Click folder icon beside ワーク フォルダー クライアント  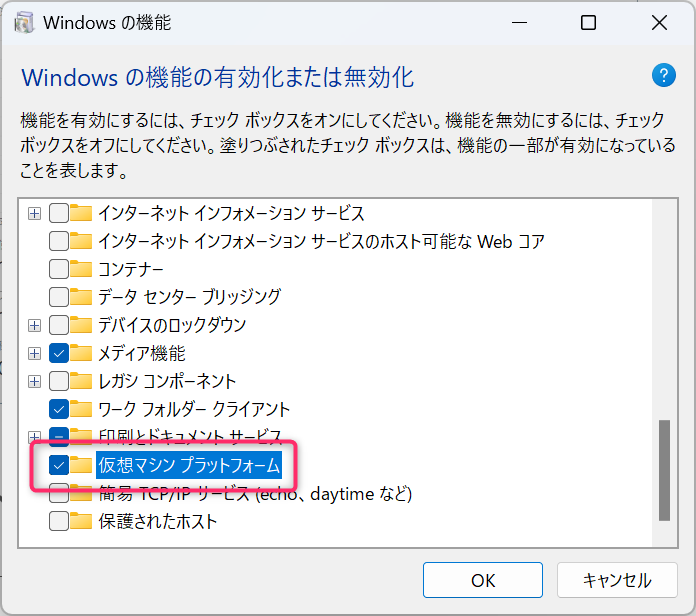click(x=81, y=409)
